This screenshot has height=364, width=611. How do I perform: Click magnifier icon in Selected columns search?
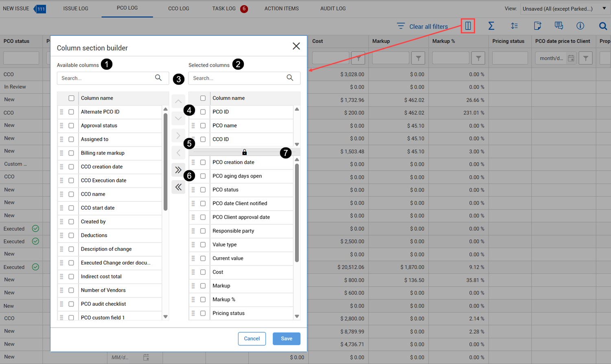(x=290, y=78)
